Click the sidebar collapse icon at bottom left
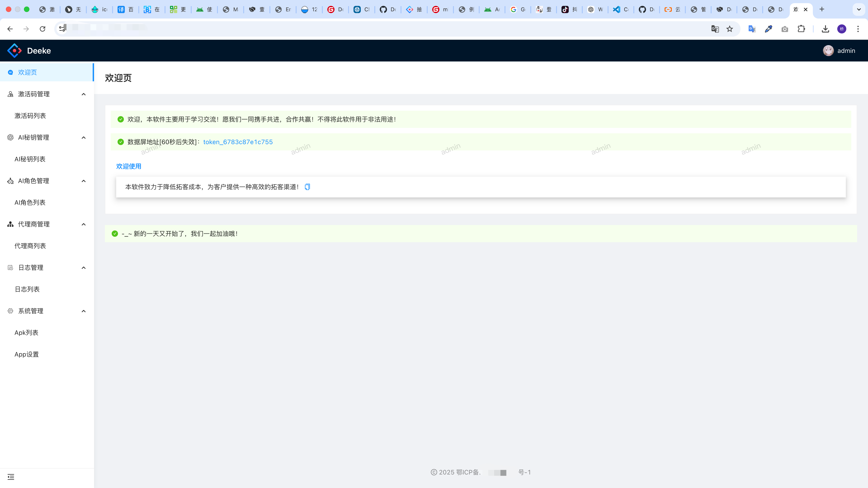 point(11,477)
